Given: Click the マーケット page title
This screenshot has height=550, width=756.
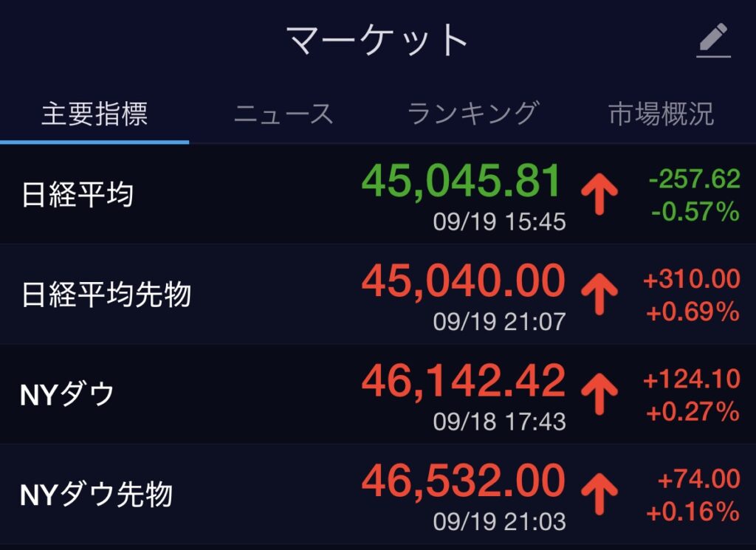Looking at the screenshot, I should click(377, 40).
